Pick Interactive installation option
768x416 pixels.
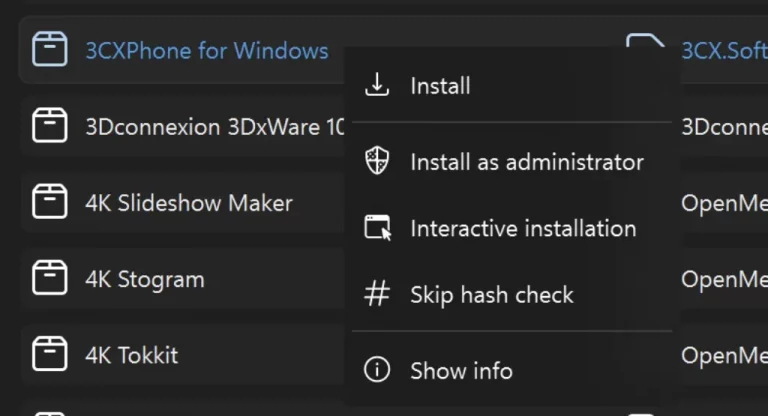pos(512,228)
